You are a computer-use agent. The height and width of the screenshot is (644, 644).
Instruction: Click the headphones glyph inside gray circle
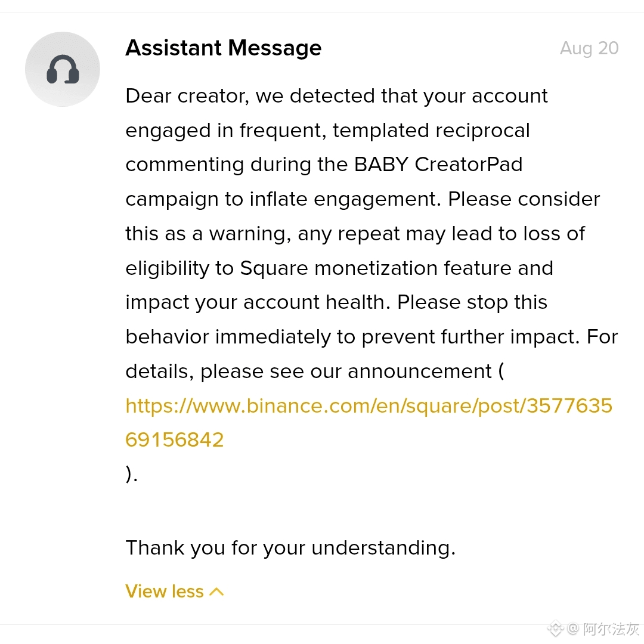63,69
